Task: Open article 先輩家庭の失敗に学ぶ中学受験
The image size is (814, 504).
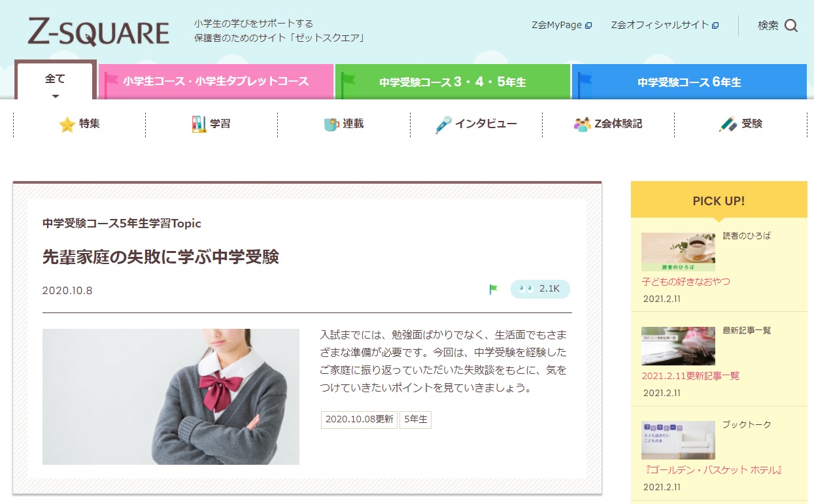Action: [x=161, y=257]
